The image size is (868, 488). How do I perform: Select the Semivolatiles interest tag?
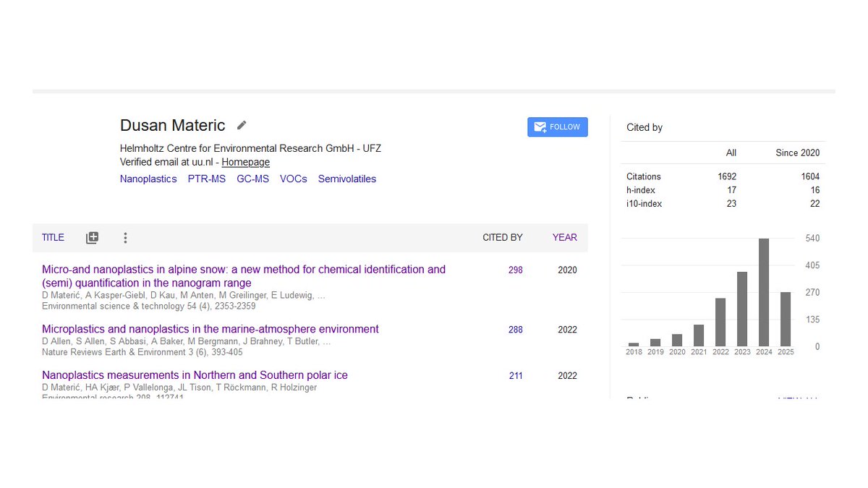pos(347,179)
